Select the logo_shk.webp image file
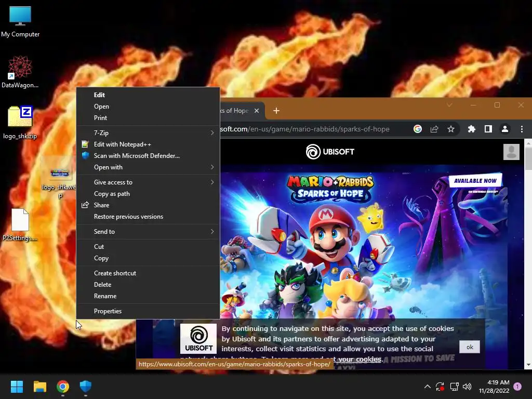This screenshot has width=532, height=399. (59, 178)
